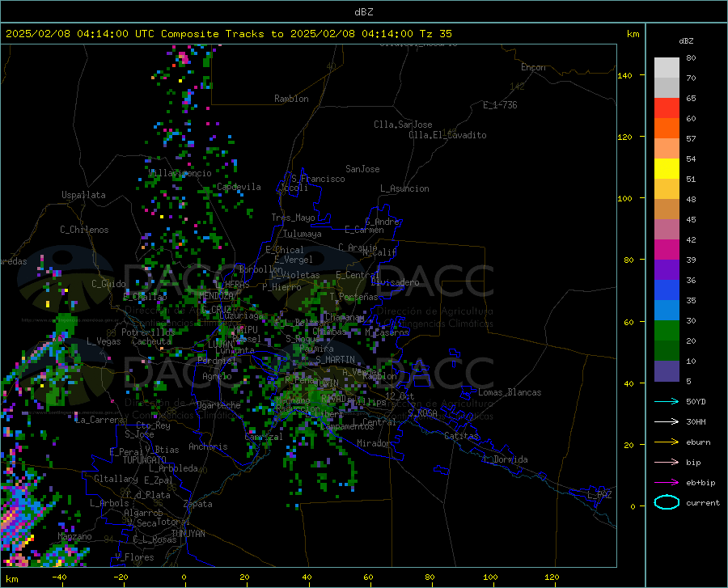Select the bright yellow 51-54 dBZ swatch

[x=667, y=169]
